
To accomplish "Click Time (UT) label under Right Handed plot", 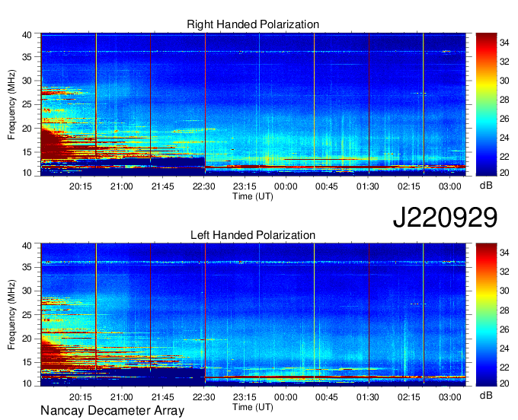I will click(253, 196).
